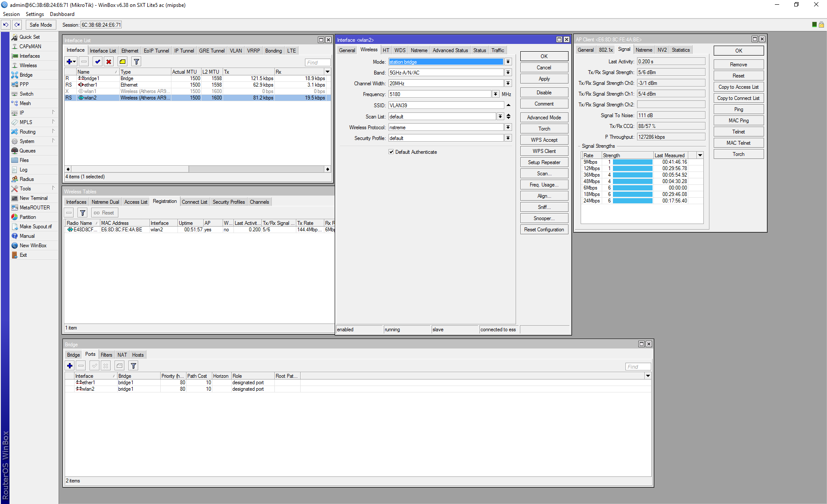Image resolution: width=827 pixels, height=504 pixels.
Task: Click the yellow comment icon in Interface List
Action: (123, 62)
